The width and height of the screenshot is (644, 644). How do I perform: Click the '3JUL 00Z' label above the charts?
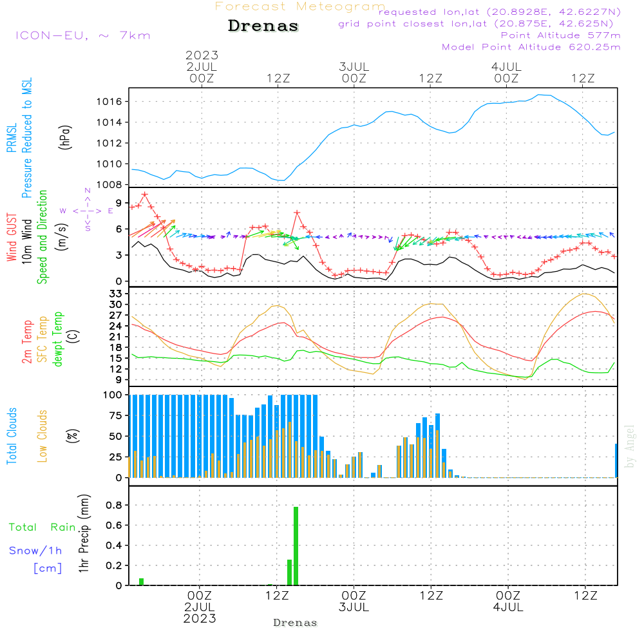click(x=354, y=72)
